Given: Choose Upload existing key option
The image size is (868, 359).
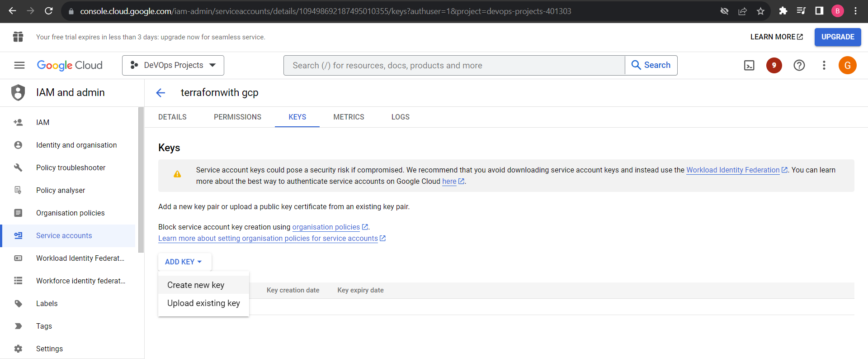Looking at the screenshot, I should coord(203,303).
